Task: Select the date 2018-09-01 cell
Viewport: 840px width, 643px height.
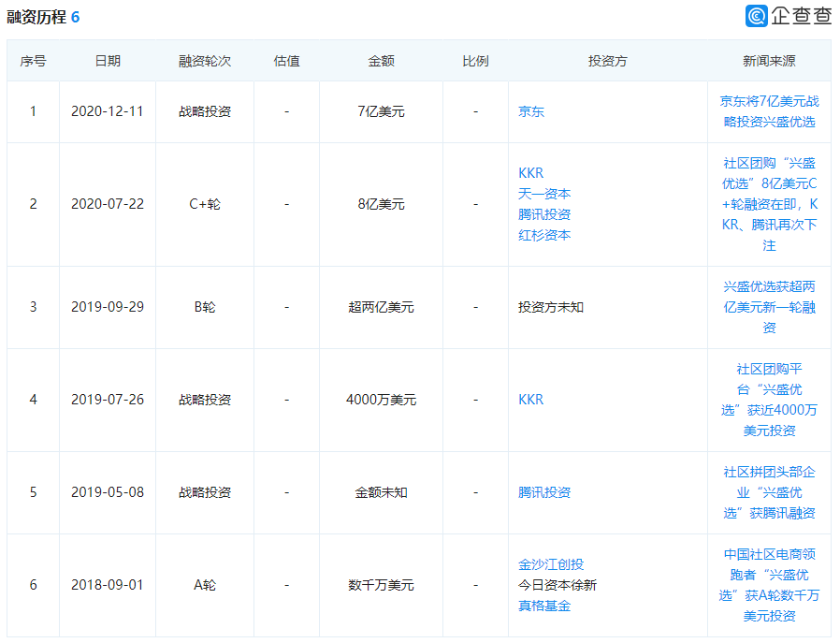Action: point(108,585)
